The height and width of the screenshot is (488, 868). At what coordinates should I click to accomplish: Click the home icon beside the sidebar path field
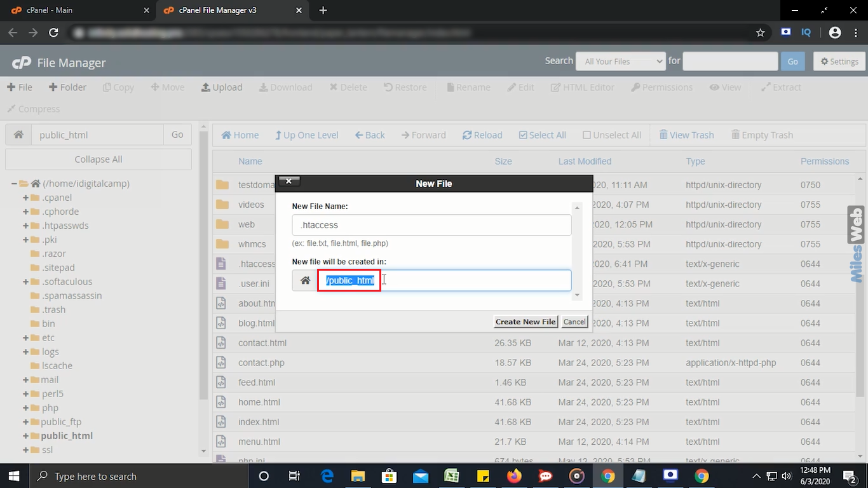click(18, 135)
